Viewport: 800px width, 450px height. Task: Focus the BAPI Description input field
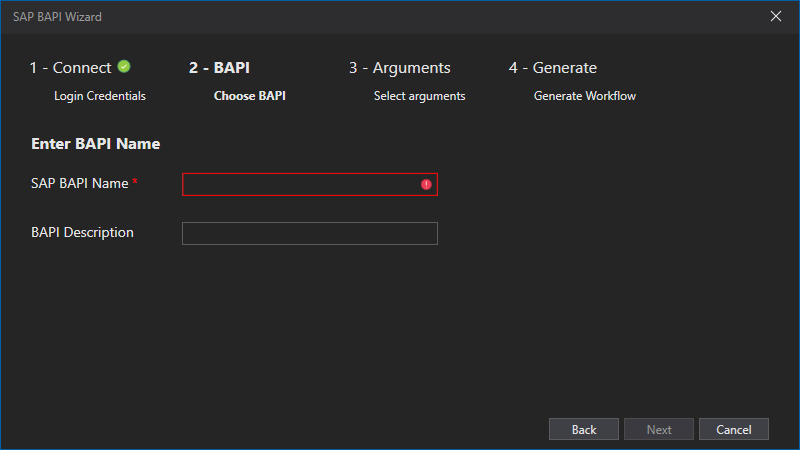point(310,233)
